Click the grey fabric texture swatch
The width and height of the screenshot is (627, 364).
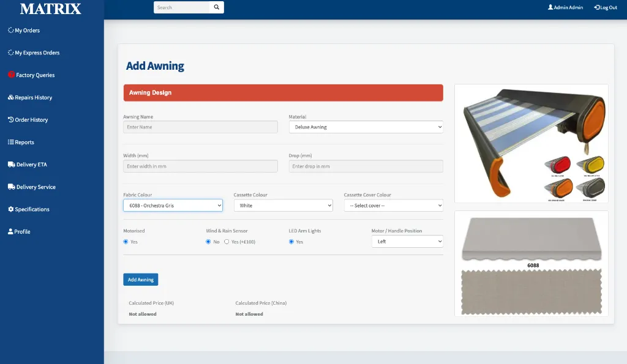(531, 292)
